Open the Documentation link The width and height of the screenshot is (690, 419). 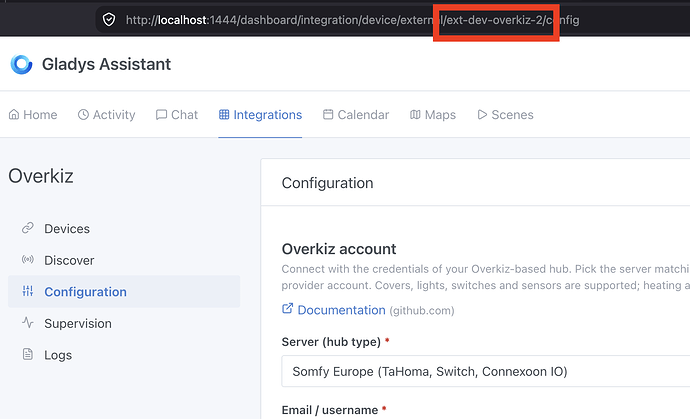tap(341, 310)
